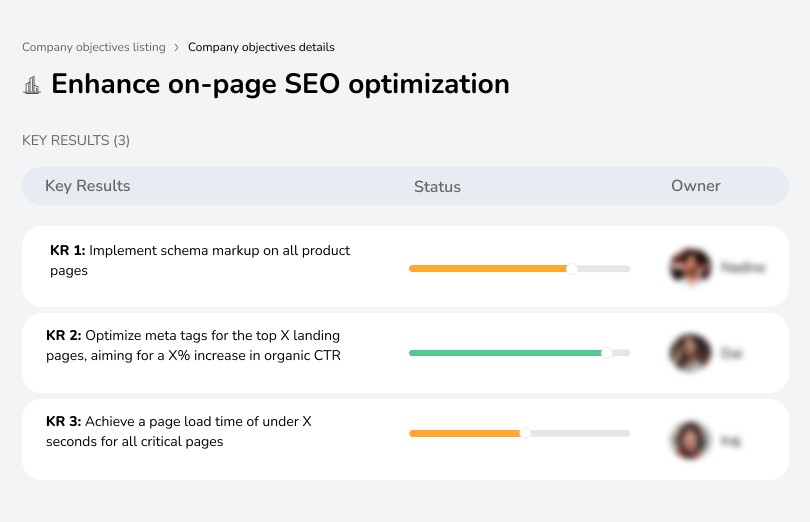Screen dimensions: 810x522
Task: Click the KR 2 green progress bar
Action: 506,353
